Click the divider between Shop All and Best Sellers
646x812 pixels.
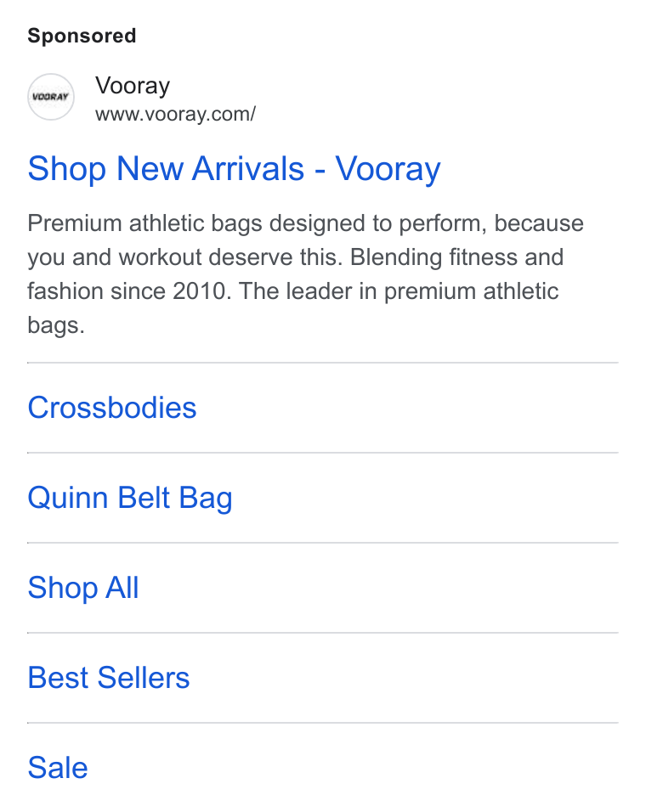point(323,633)
